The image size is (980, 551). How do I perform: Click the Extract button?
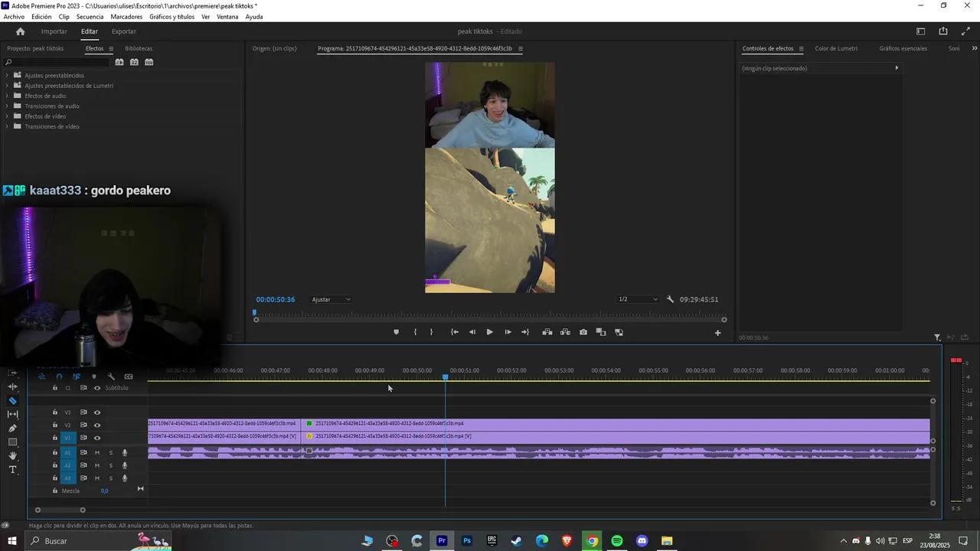coord(565,332)
